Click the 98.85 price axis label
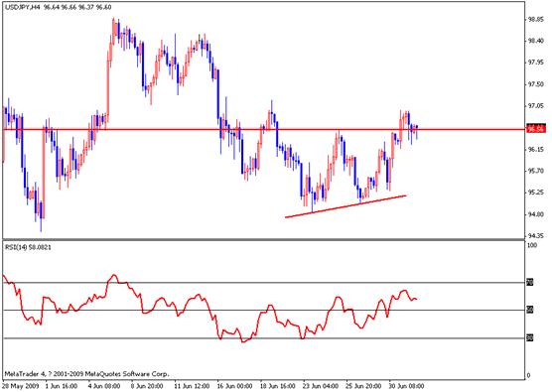Viewport: 552px width, 392px height. [x=535, y=20]
